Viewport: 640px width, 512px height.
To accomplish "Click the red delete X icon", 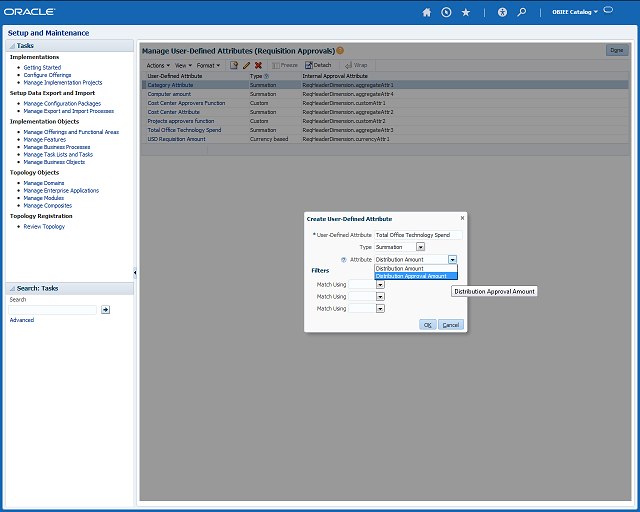I will point(258,65).
